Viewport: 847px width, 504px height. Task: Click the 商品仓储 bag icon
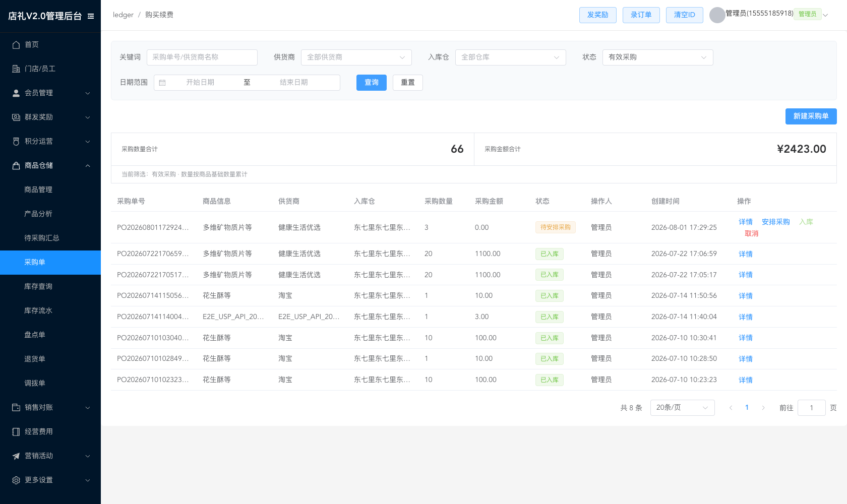pyautogui.click(x=16, y=165)
